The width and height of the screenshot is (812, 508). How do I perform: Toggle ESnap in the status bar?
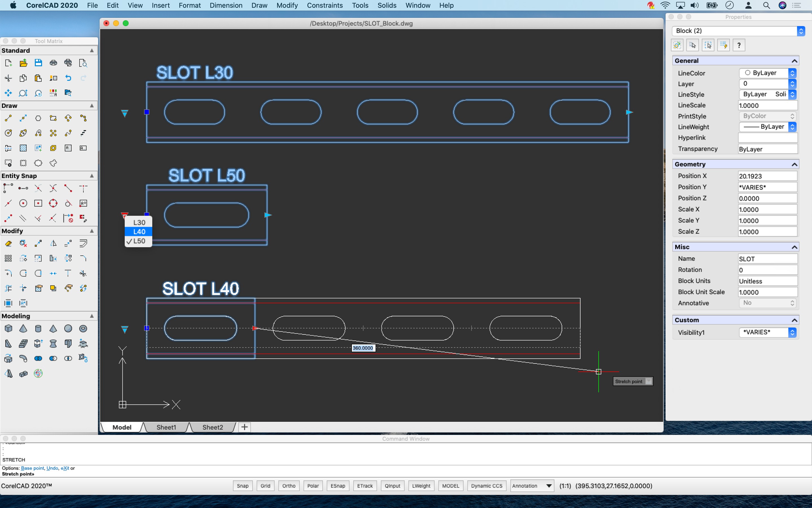point(338,486)
